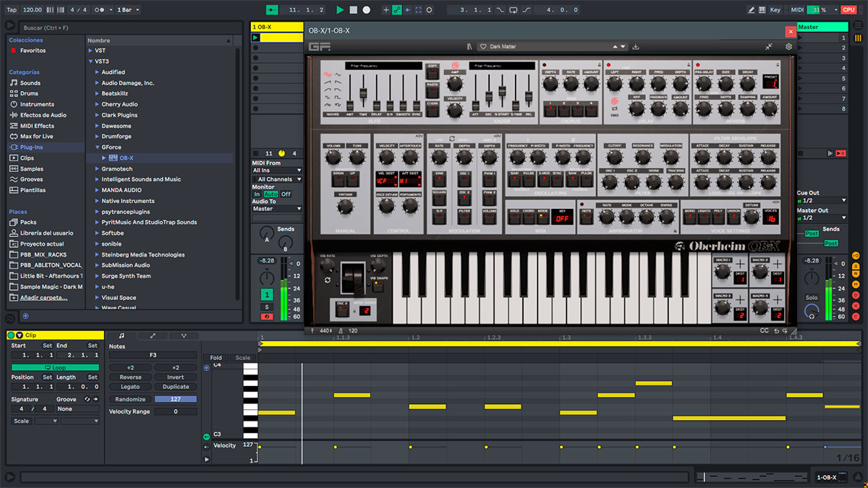
Task: Open the Sounds category in the browser
Action: [x=30, y=83]
